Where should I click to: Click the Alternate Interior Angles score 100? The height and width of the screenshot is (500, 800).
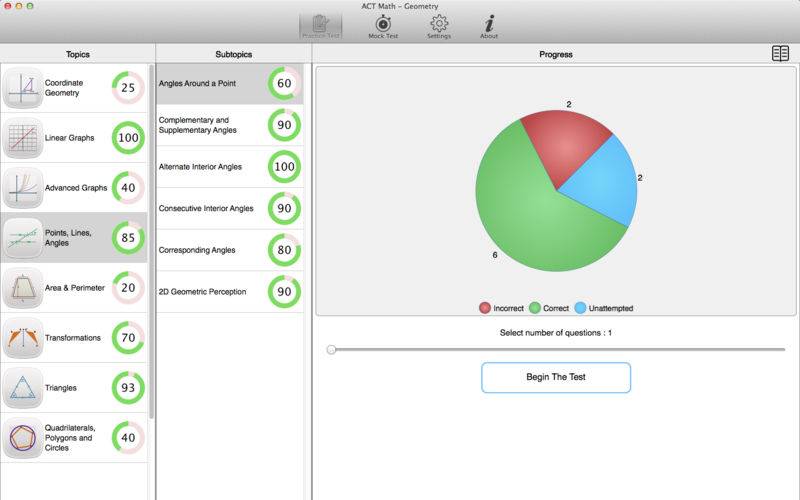click(284, 167)
